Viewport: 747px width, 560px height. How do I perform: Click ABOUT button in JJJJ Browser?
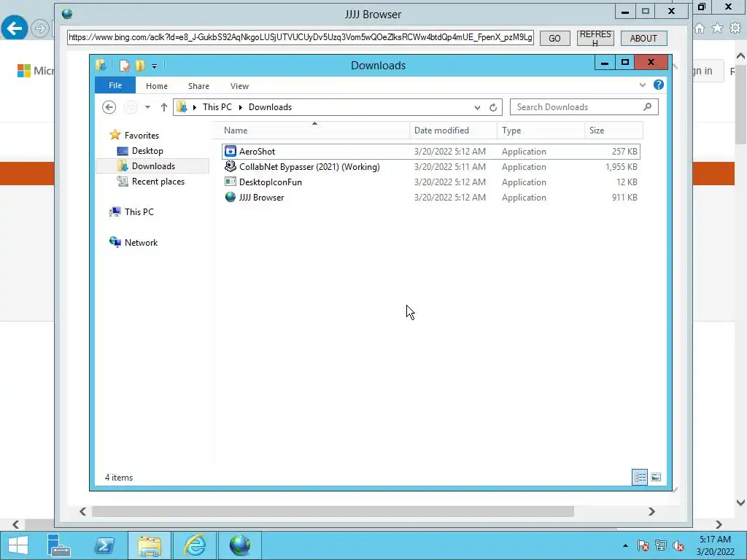click(643, 38)
